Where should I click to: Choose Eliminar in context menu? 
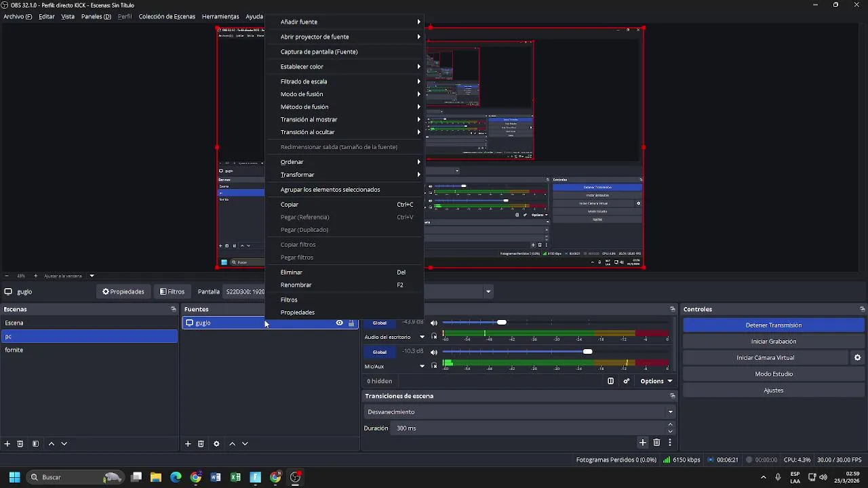[345, 272]
